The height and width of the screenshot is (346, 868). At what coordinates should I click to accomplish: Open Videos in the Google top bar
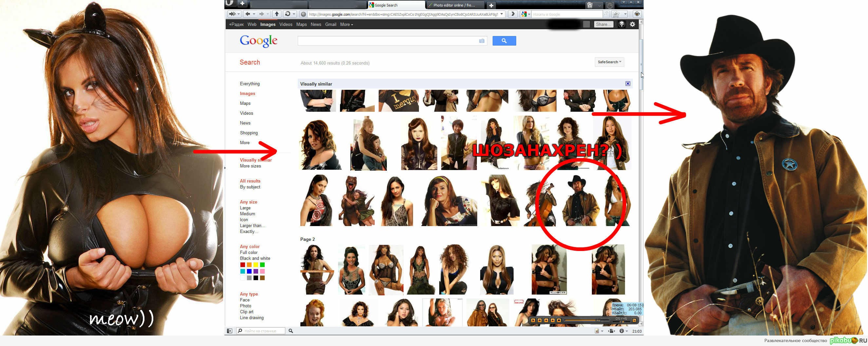(285, 24)
